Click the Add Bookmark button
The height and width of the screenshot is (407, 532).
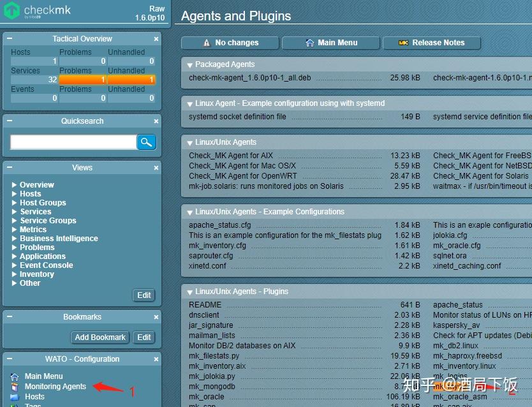pos(100,337)
